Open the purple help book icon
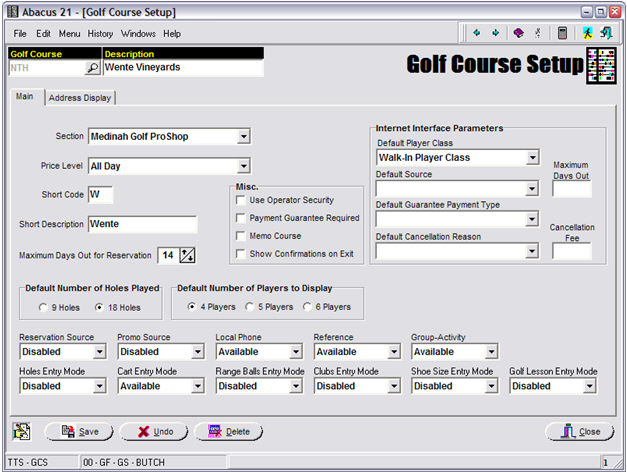This screenshot has height=472, width=627. point(518,33)
